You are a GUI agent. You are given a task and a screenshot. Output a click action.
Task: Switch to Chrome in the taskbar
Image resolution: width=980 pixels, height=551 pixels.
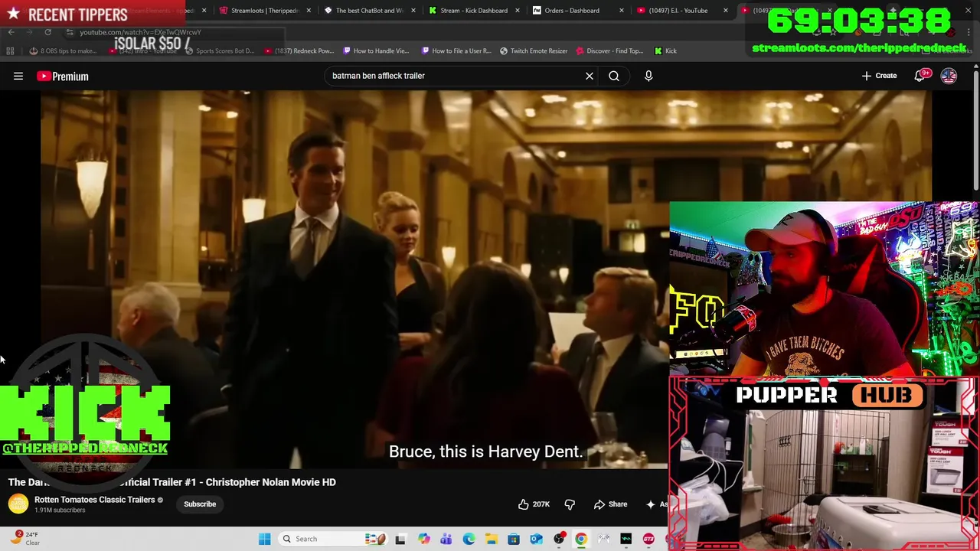pos(581,539)
